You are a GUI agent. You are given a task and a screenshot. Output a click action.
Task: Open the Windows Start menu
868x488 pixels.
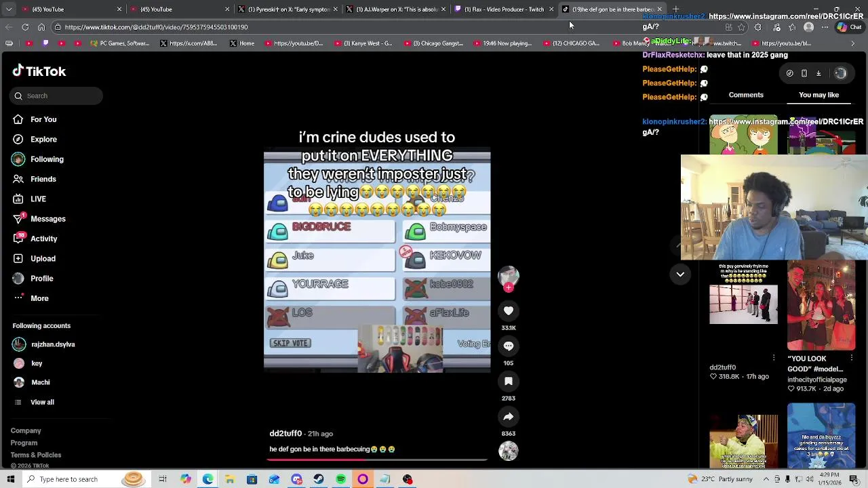point(11,479)
